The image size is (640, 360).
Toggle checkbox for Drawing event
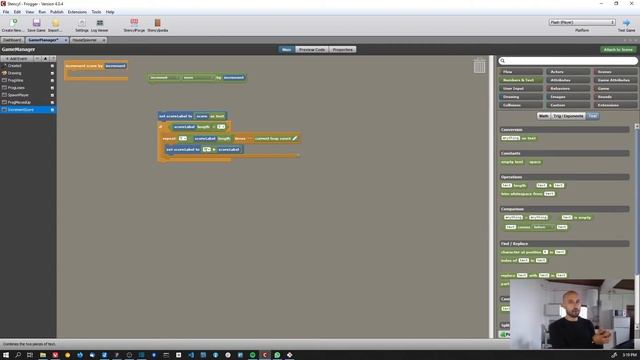point(52,73)
